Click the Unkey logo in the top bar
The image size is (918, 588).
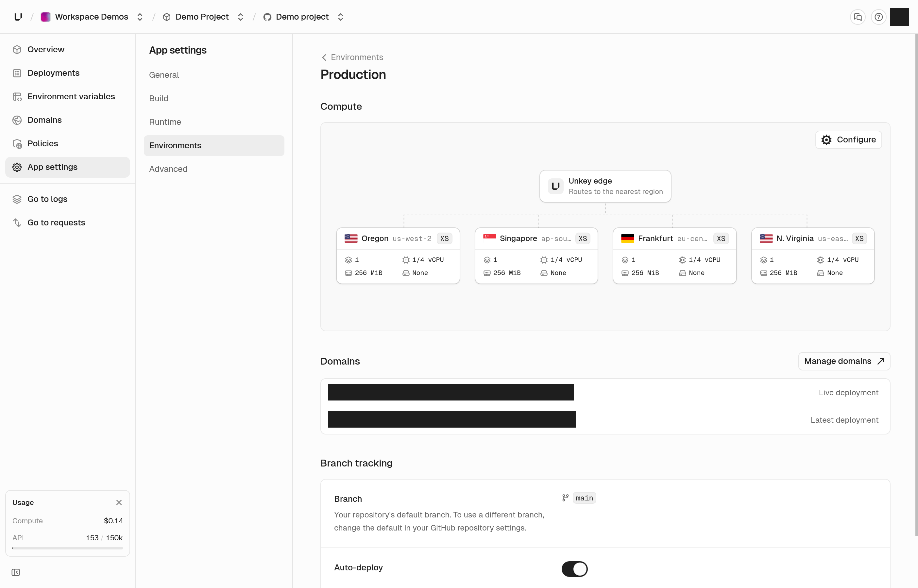[x=18, y=17]
